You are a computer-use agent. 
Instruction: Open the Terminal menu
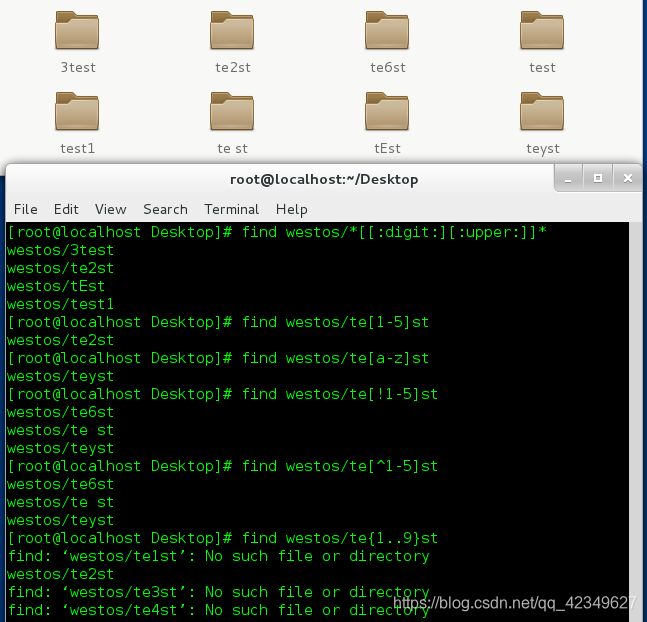(231, 209)
